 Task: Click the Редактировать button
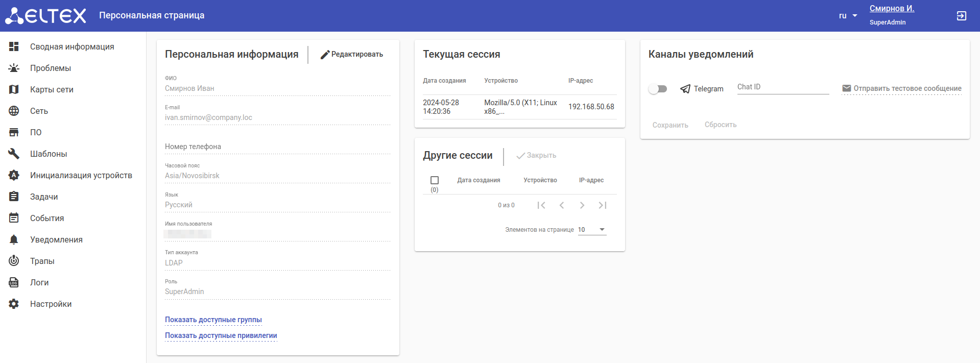(352, 54)
